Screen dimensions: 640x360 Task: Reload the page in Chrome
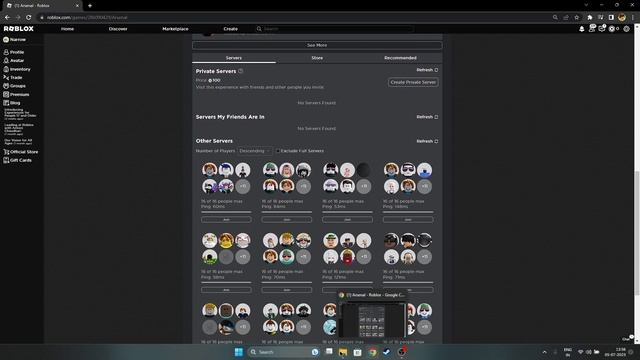click(29, 18)
